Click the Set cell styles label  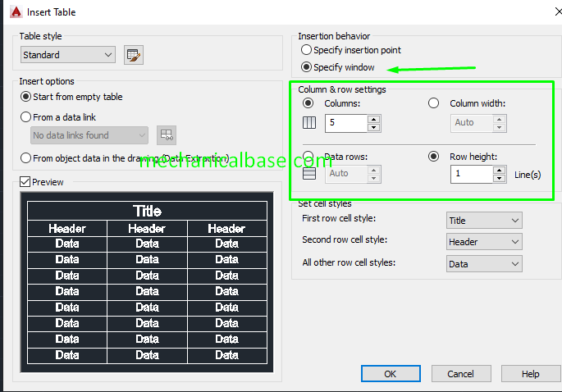325,203
